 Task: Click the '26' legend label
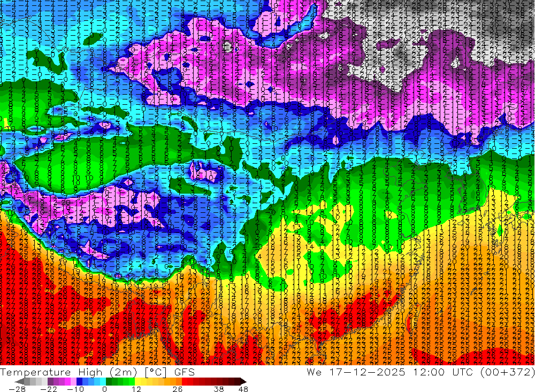click(178, 389)
